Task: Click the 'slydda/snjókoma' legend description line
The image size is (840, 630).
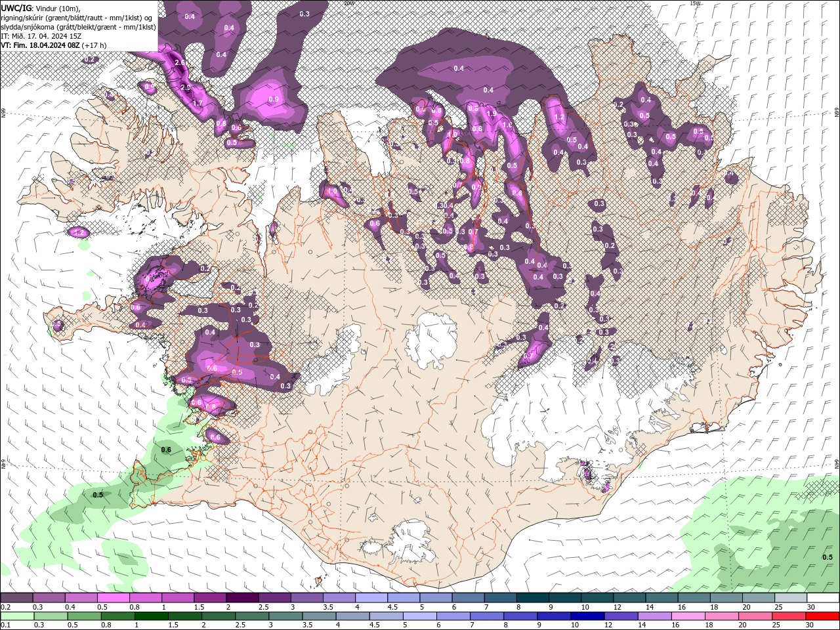Action: click(78, 27)
